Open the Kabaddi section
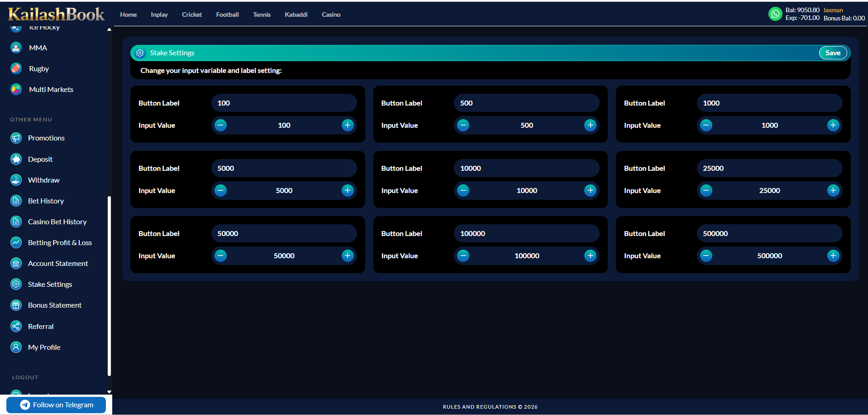The image size is (868, 415). 296,14
